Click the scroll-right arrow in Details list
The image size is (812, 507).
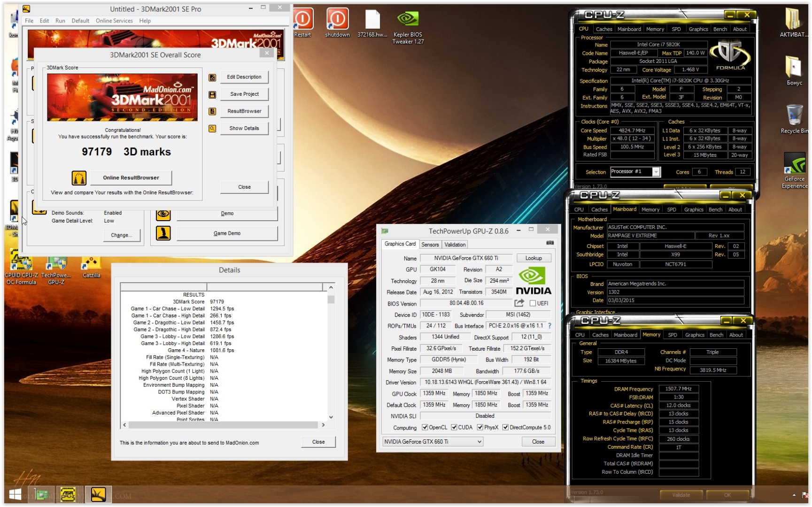(x=323, y=425)
